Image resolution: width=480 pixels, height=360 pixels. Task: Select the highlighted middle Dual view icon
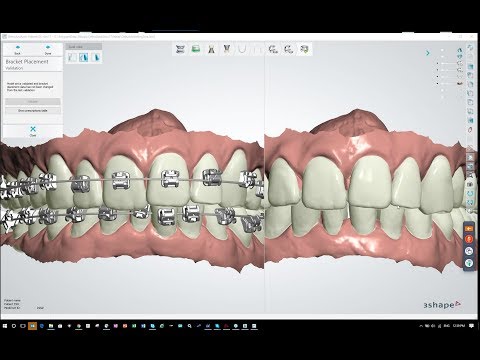[84, 57]
